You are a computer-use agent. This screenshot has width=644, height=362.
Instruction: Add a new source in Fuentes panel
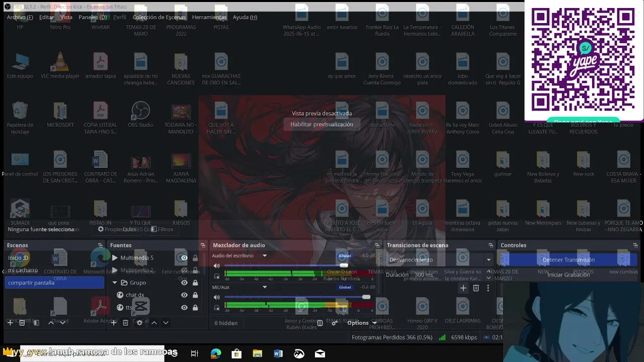114,323
